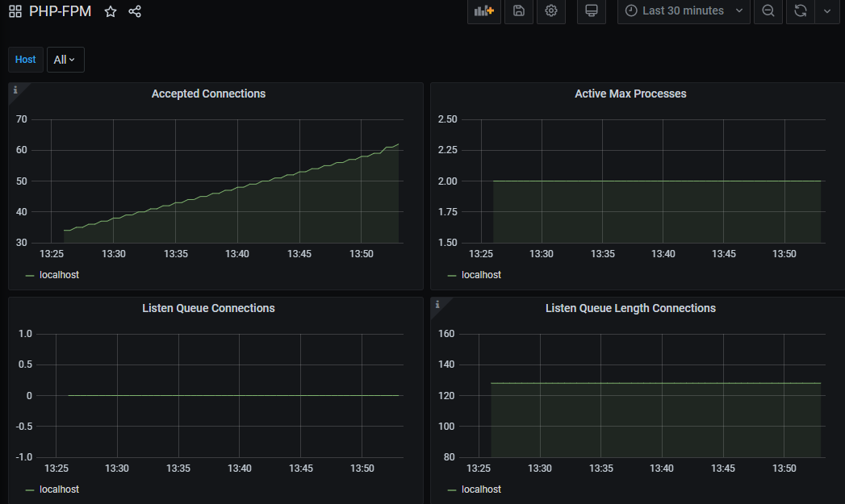Zoom out time range with magnifier icon
This screenshot has width=845, height=504.
click(x=768, y=10)
